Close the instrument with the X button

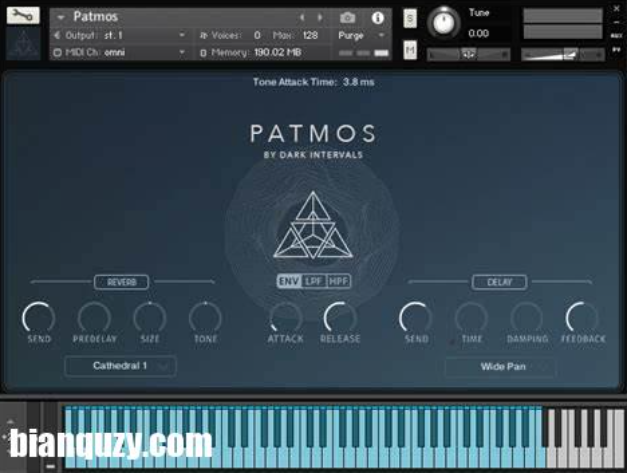click(617, 9)
